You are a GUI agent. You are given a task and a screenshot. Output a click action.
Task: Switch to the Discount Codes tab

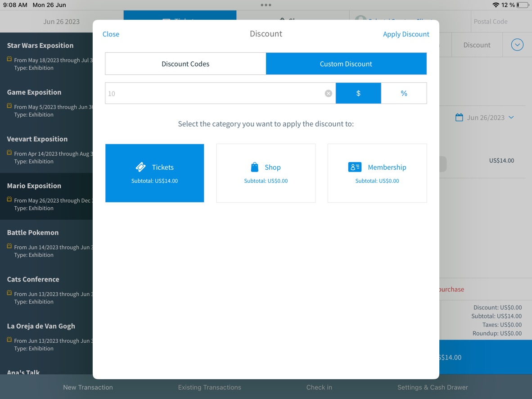tap(185, 63)
